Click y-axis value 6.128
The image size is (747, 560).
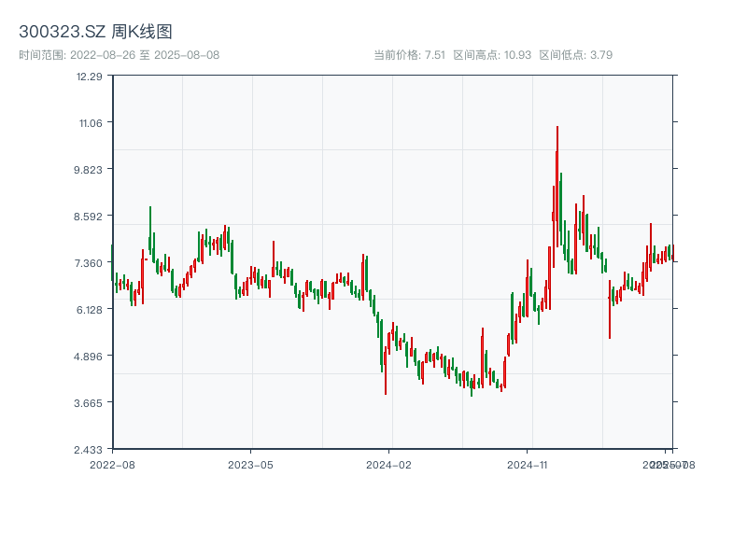(89, 310)
